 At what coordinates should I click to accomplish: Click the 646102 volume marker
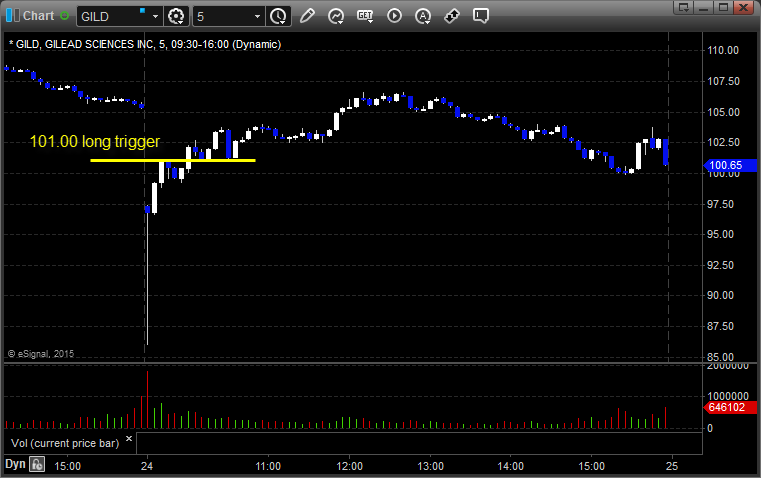(x=730, y=408)
